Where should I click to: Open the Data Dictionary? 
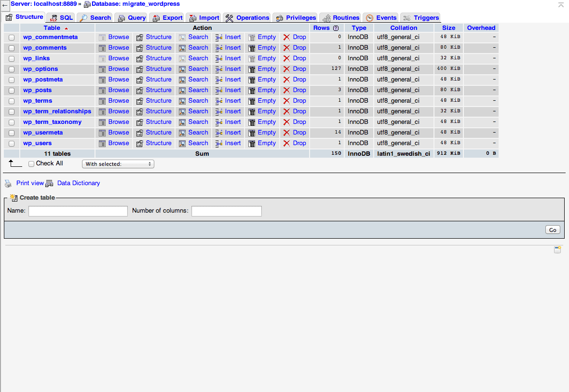[78, 183]
